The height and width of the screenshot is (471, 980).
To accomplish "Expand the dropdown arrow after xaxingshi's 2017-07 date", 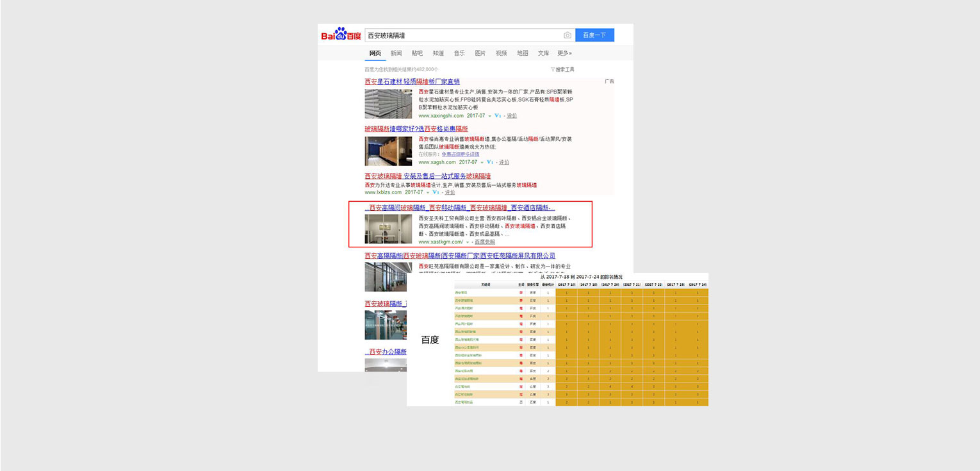I will click(489, 115).
